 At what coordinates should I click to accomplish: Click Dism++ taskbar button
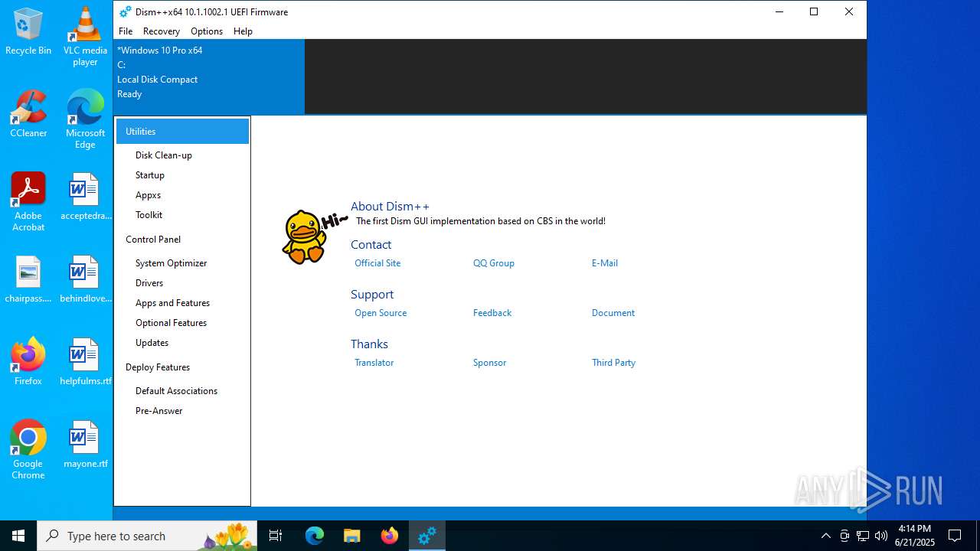pos(427,536)
